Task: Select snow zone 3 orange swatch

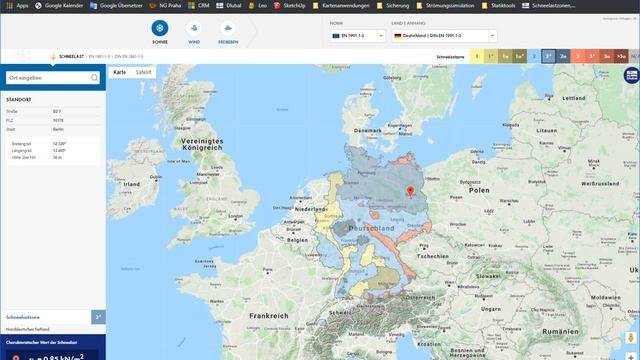Action: (578, 56)
